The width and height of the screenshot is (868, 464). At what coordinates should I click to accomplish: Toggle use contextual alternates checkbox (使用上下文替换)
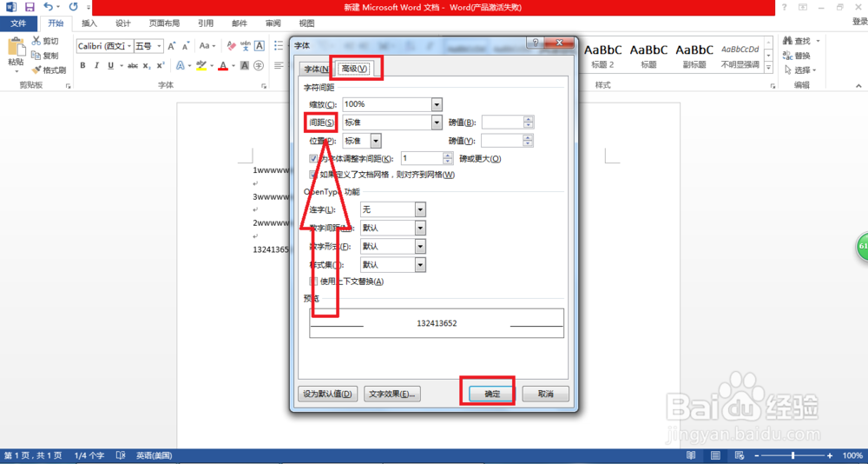(313, 281)
